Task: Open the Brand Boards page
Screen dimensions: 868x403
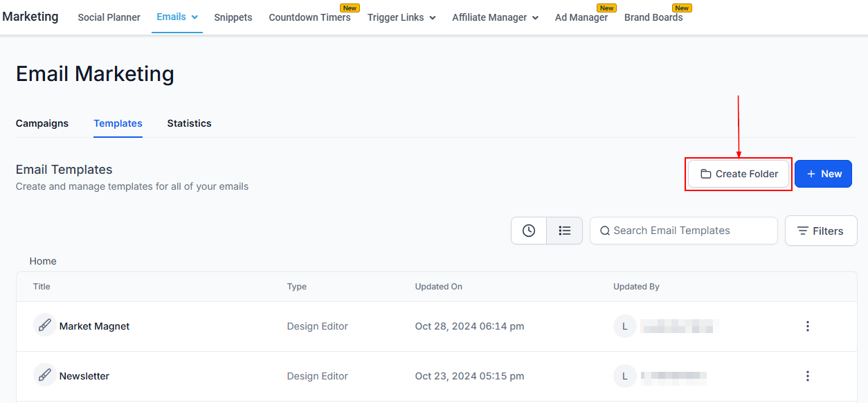Action: pos(653,17)
